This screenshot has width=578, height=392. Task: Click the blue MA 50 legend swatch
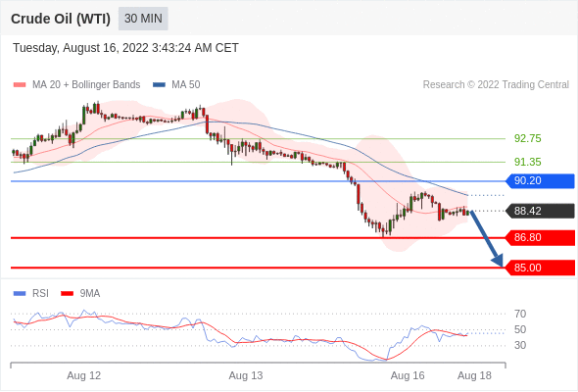(x=159, y=85)
